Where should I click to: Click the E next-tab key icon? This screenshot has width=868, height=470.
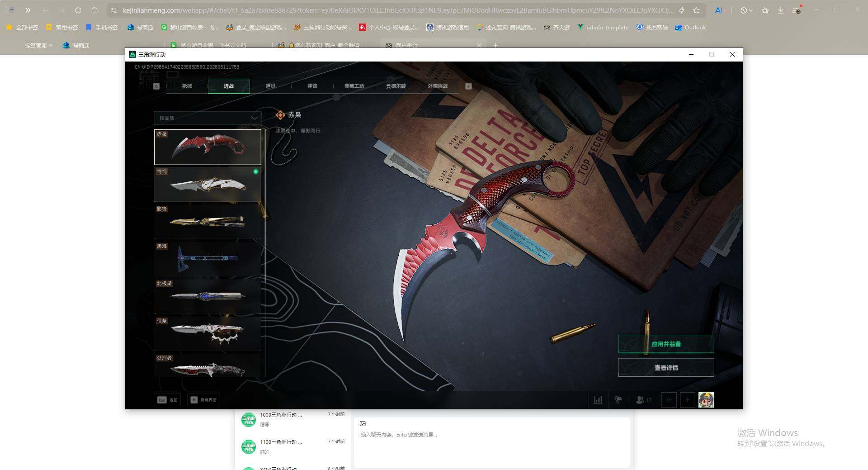tap(468, 86)
